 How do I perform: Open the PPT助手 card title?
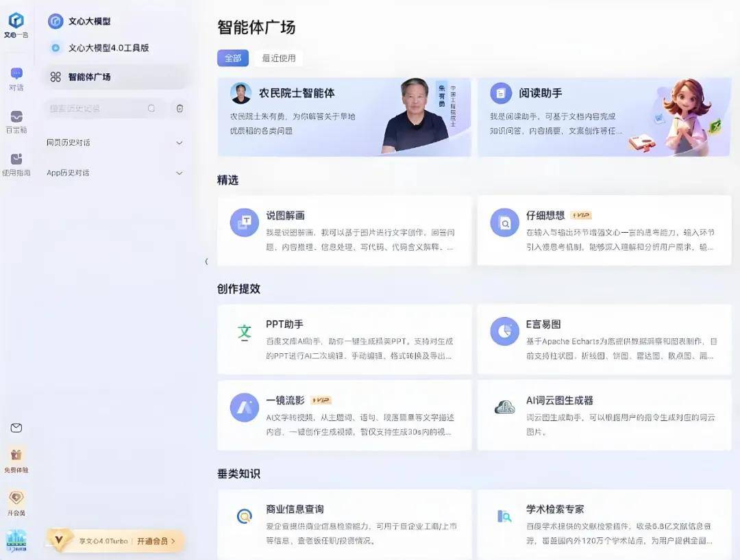(x=284, y=324)
